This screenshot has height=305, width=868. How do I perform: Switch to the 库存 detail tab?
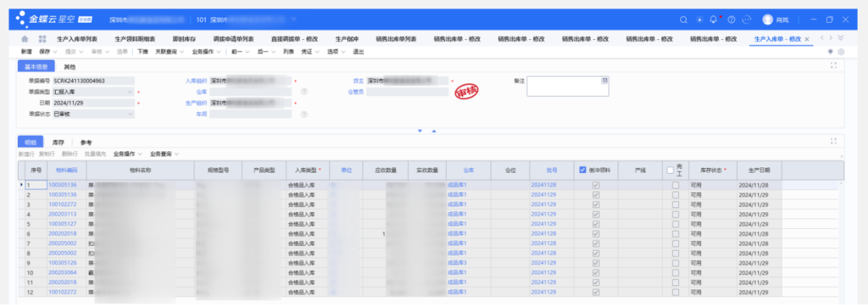(x=58, y=143)
